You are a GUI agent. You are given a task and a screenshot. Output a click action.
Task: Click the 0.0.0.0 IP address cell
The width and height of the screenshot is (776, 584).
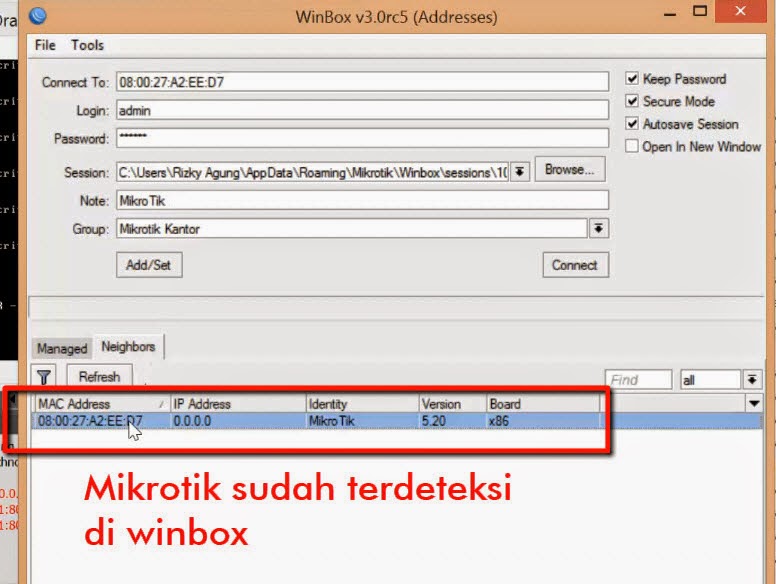coord(192,421)
